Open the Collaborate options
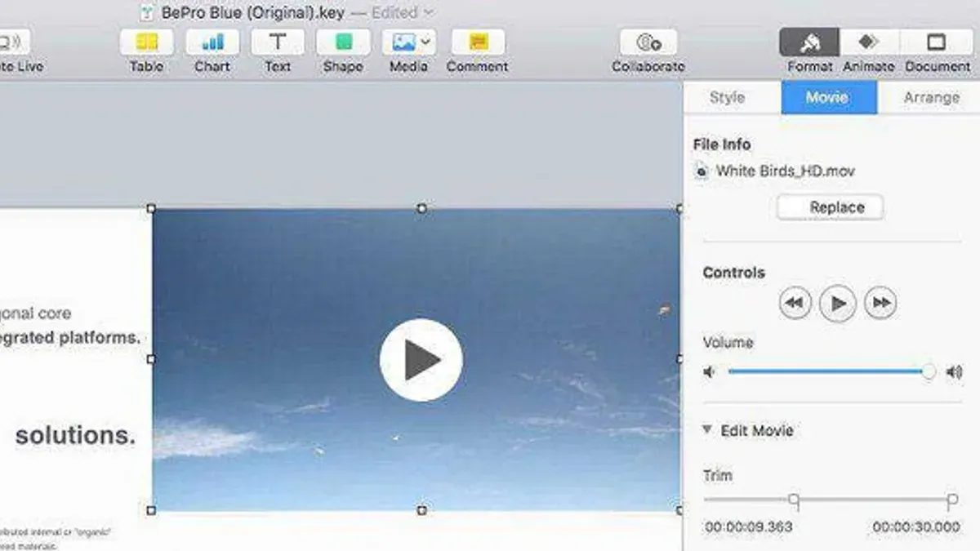Image resolution: width=980 pixels, height=551 pixels. coord(648,42)
